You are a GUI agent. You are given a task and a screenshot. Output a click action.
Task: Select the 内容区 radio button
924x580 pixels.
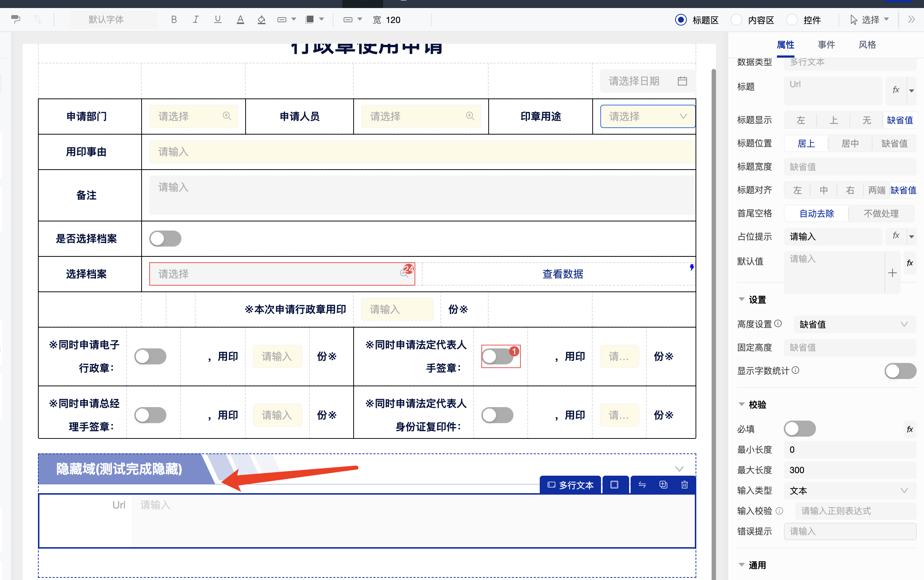736,20
